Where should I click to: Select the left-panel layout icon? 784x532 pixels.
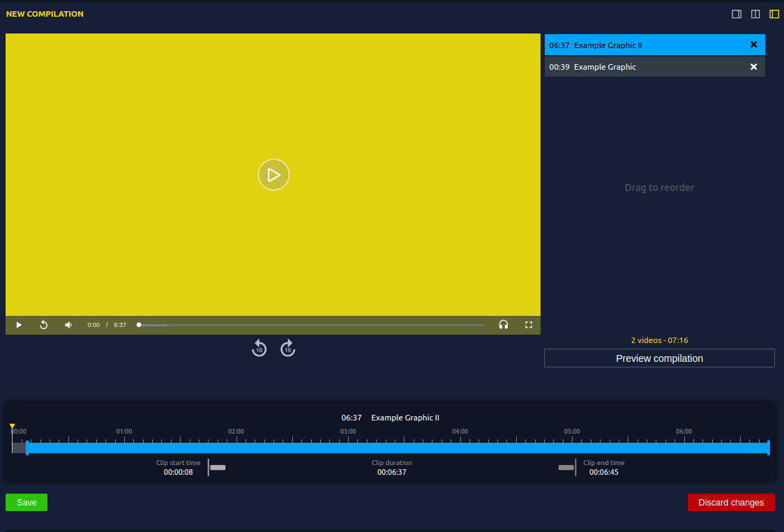coord(774,14)
